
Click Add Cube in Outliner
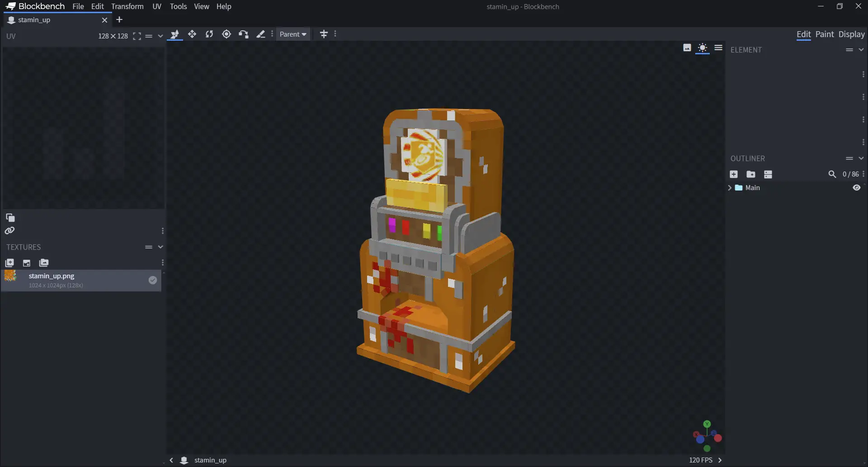pos(734,174)
